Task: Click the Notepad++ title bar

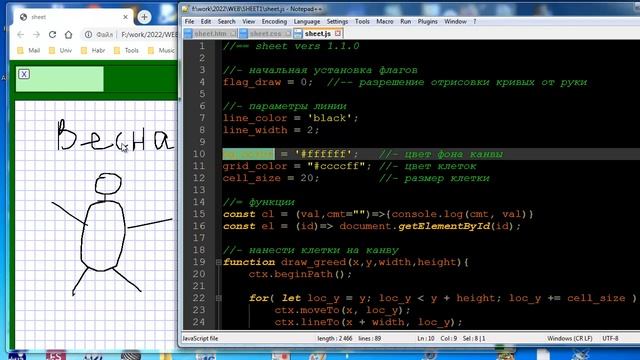Action: point(408,9)
